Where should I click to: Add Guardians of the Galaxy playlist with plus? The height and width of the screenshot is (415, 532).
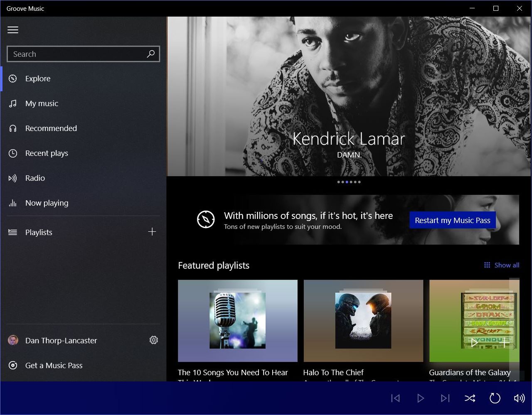coord(504,343)
